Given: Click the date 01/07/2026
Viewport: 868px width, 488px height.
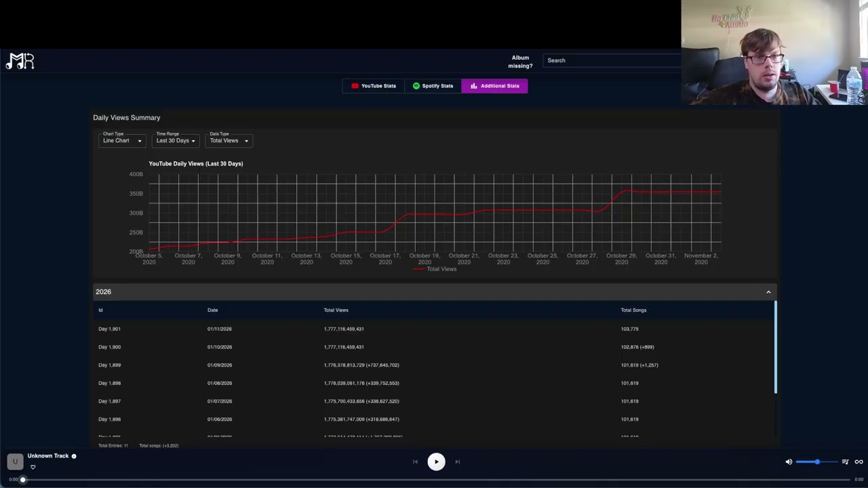Looking at the screenshot, I should pos(220,401).
